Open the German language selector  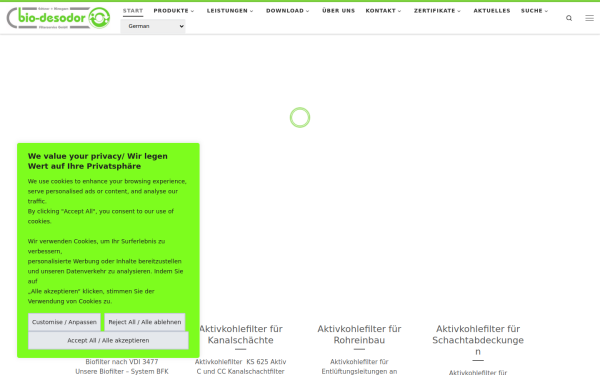(153, 26)
